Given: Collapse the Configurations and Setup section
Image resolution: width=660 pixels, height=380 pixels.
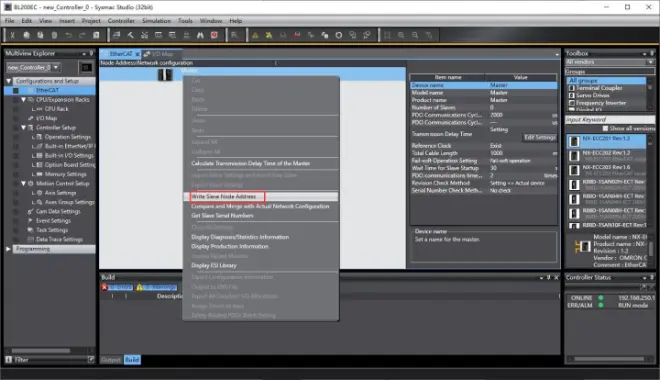Looking at the screenshot, I should pyautogui.click(x=8, y=81).
